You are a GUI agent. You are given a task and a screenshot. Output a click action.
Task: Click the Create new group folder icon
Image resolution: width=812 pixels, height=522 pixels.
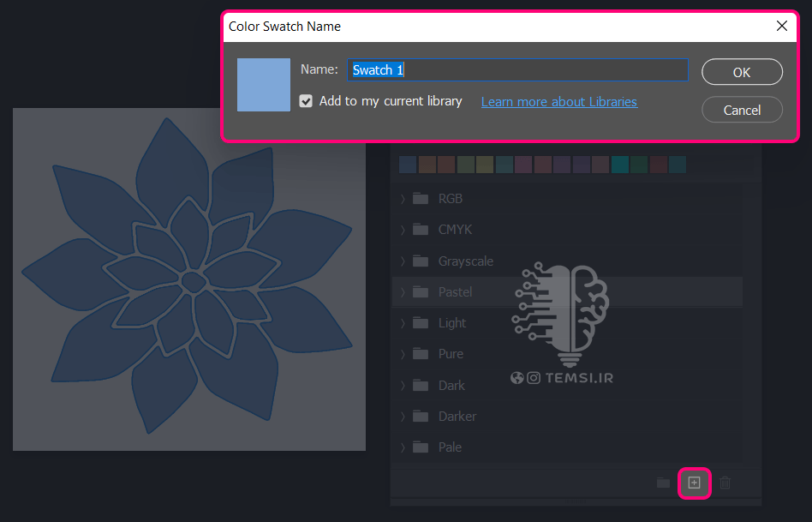point(663,483)
